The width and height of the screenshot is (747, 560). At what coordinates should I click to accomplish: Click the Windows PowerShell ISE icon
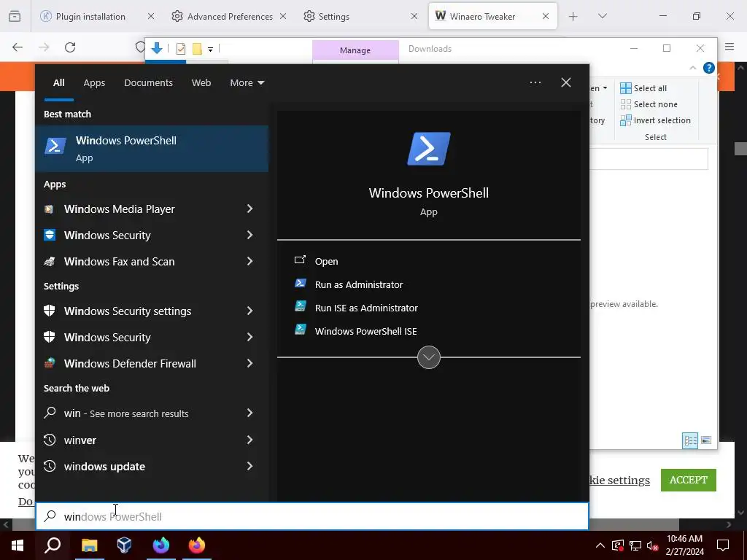click(300, 330)
